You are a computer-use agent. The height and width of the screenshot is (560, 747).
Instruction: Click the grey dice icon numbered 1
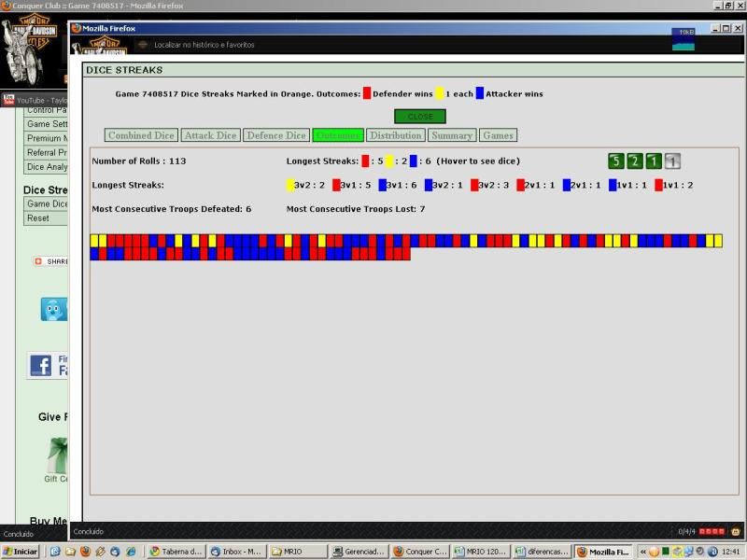pos(672,161)
